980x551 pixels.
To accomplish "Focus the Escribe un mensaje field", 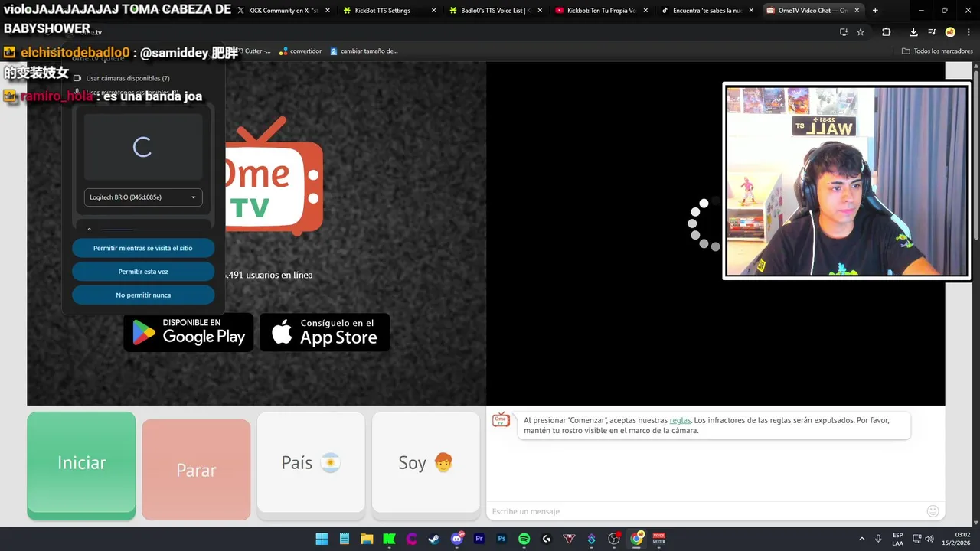I will coord(704,511).
